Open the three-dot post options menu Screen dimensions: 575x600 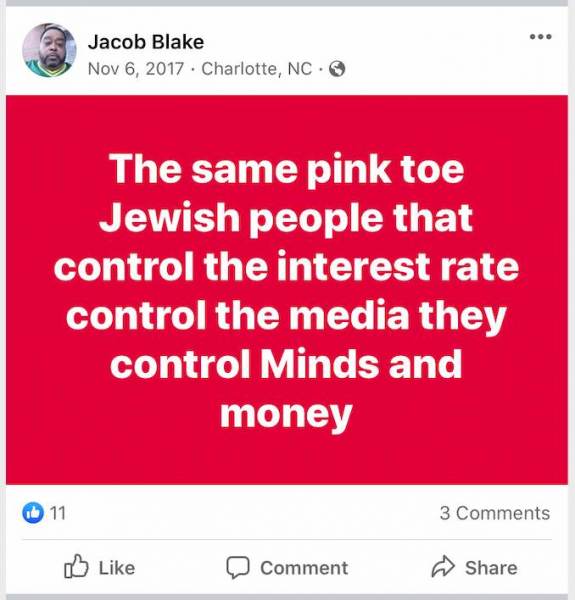(540, 37)
